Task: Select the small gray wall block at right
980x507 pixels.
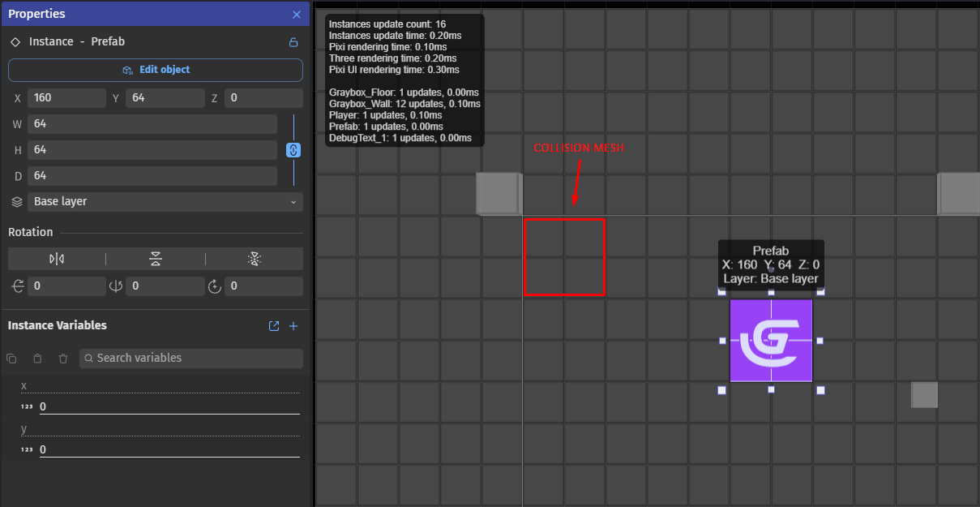Action: click(x=925, y=395)
